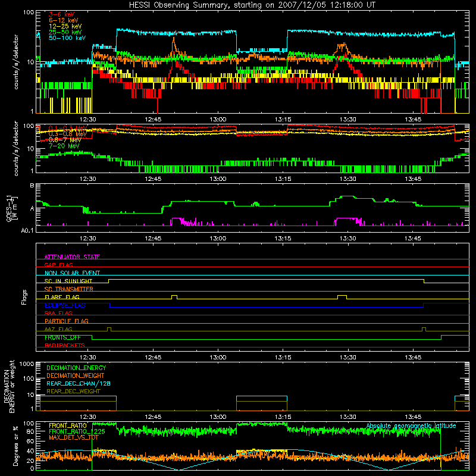Image resolution: width=476 pixels, height=476 pixels.
Task: Click the 'A0.1' tick on GOES axis
Action: (x=27, y=231)
